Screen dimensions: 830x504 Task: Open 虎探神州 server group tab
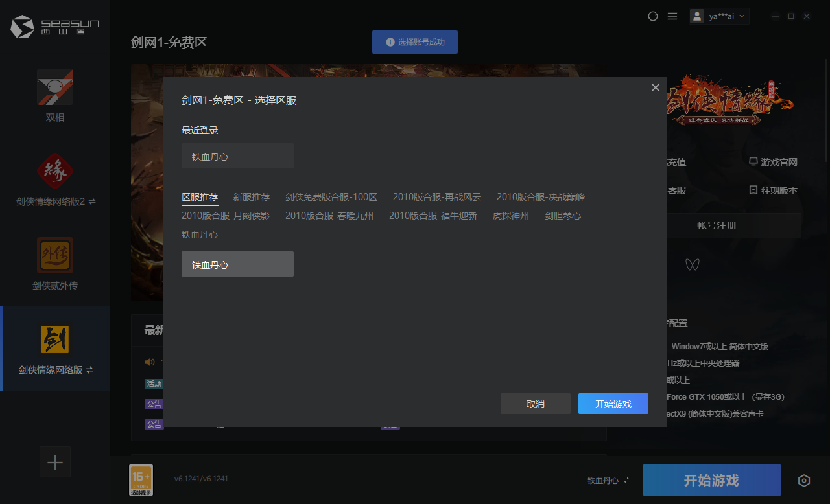click(x=511, y=216)
